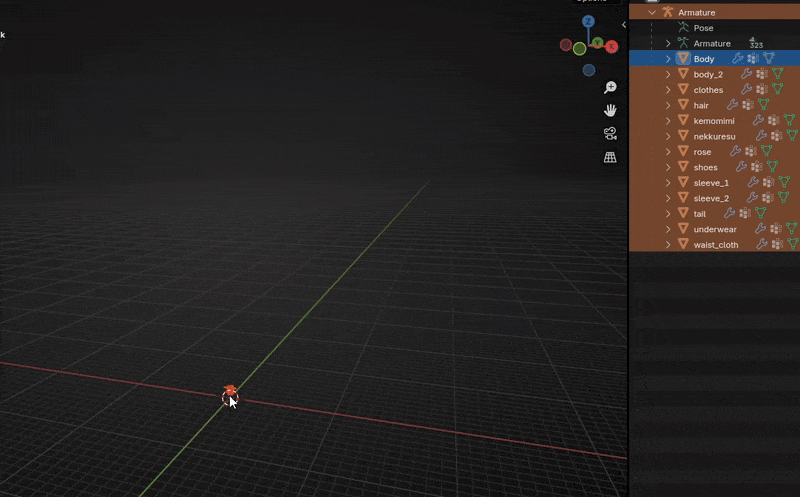Select the shoes object label
800x497 pixels.
click(706, 167)
